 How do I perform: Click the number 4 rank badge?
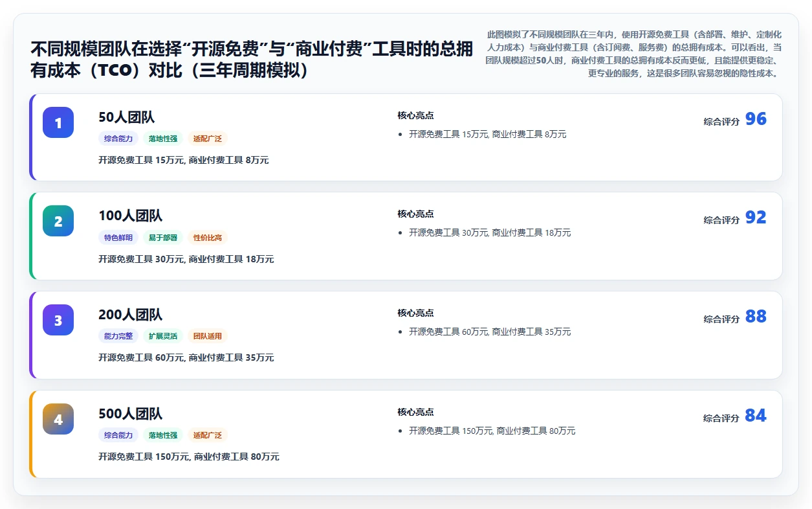pos(58,419)
